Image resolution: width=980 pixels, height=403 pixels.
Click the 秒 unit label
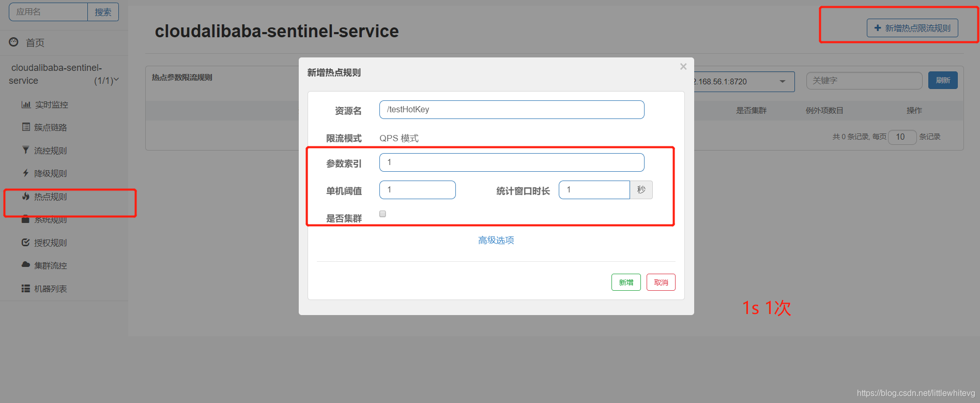641,190
